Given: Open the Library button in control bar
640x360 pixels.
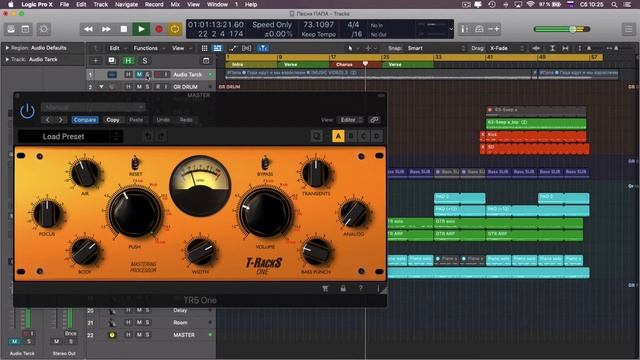Looking at the screenshot, I should click(11, 29).
